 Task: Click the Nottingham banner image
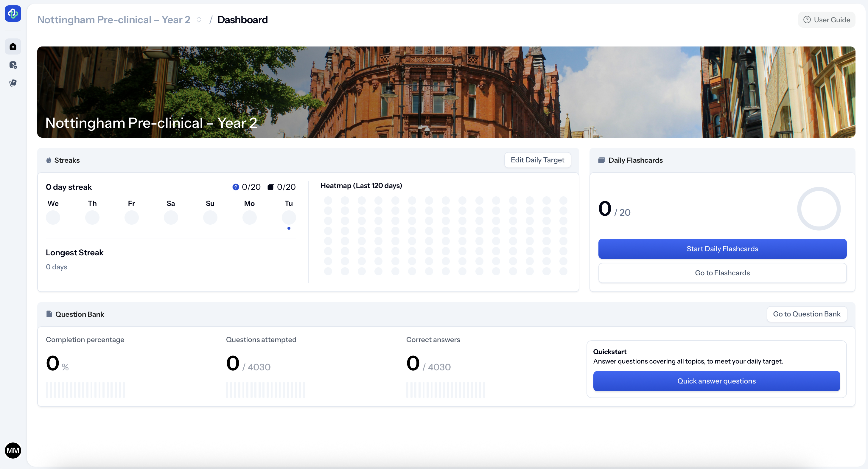[x=446, y=92]
